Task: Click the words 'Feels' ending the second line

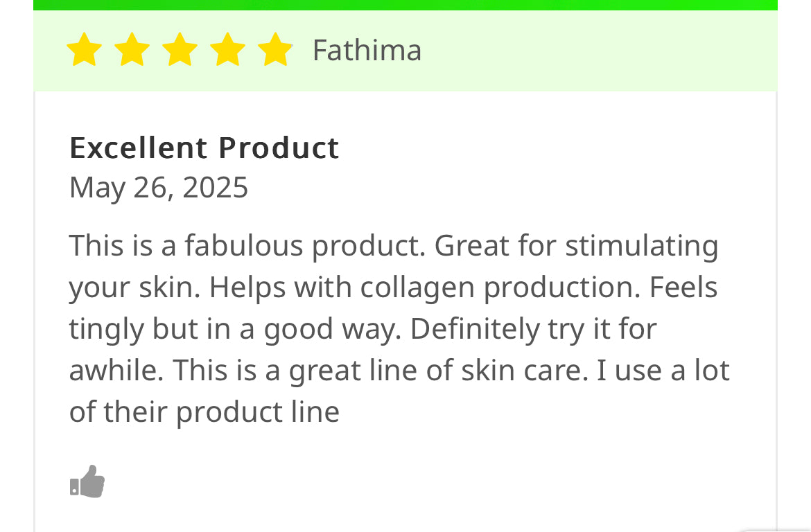Action: [x=683, y=287]
